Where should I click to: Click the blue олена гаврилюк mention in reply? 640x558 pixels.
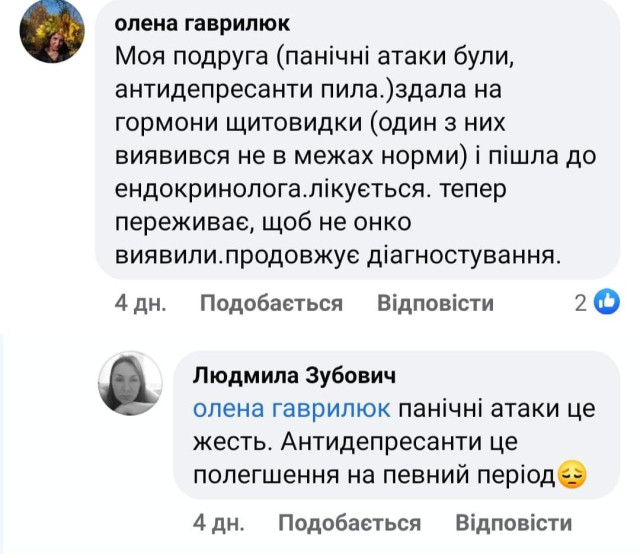click(292, 409)
